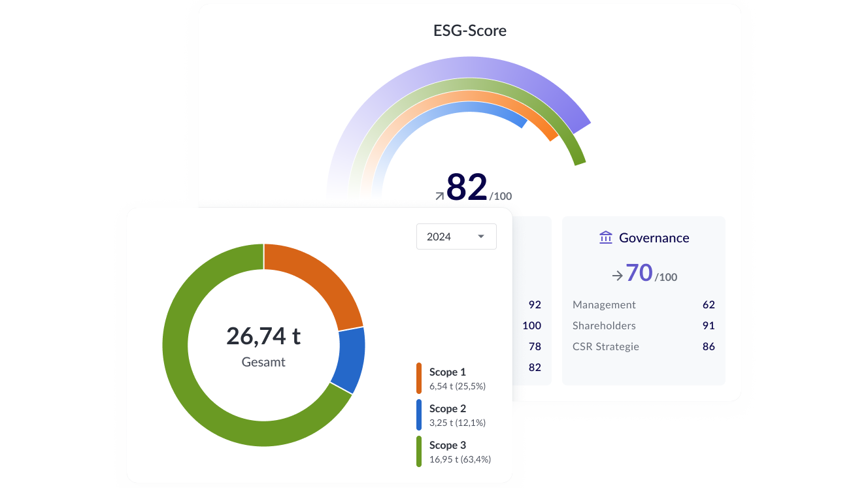Select the Shareholders row label
868x488 pixels.
[604, 326]
